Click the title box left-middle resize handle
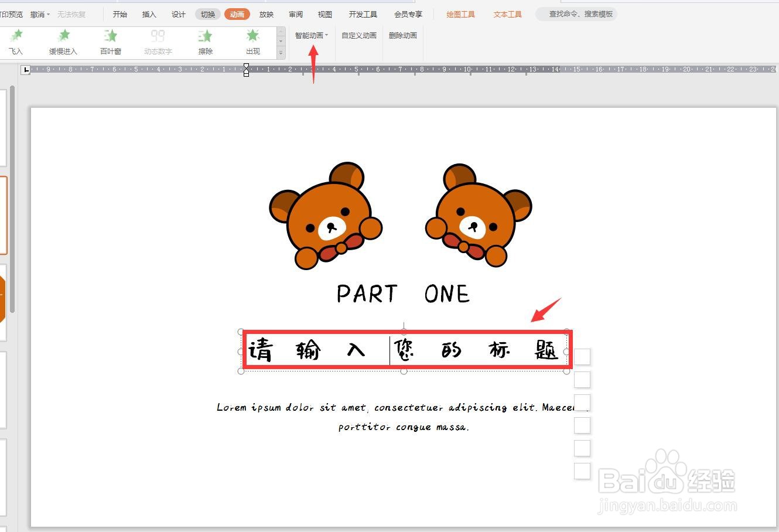Screen dimensions: 779x532 click(x=241, y=352)
